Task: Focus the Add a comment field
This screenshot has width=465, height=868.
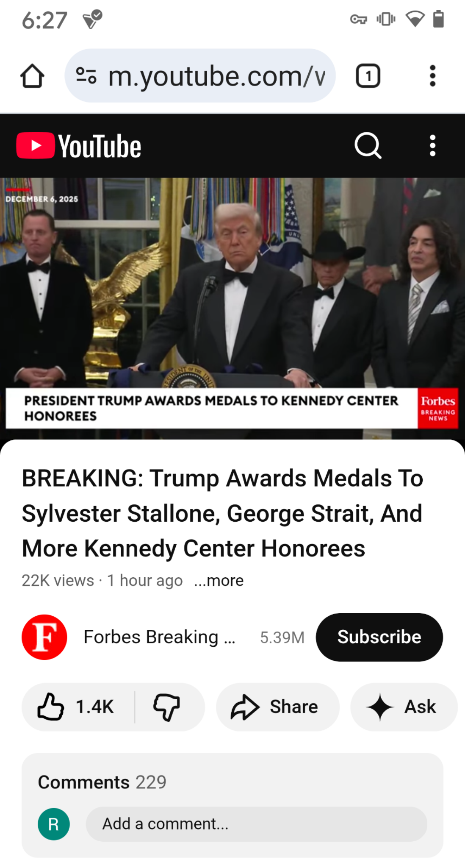Action: [x=256, y=824]
